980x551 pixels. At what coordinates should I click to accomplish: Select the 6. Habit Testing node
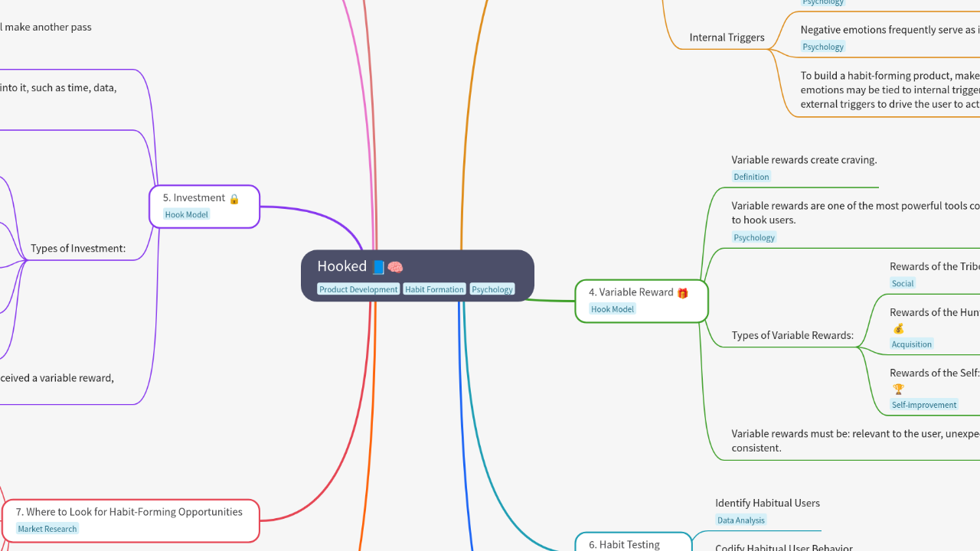click(x=633, y=542)
